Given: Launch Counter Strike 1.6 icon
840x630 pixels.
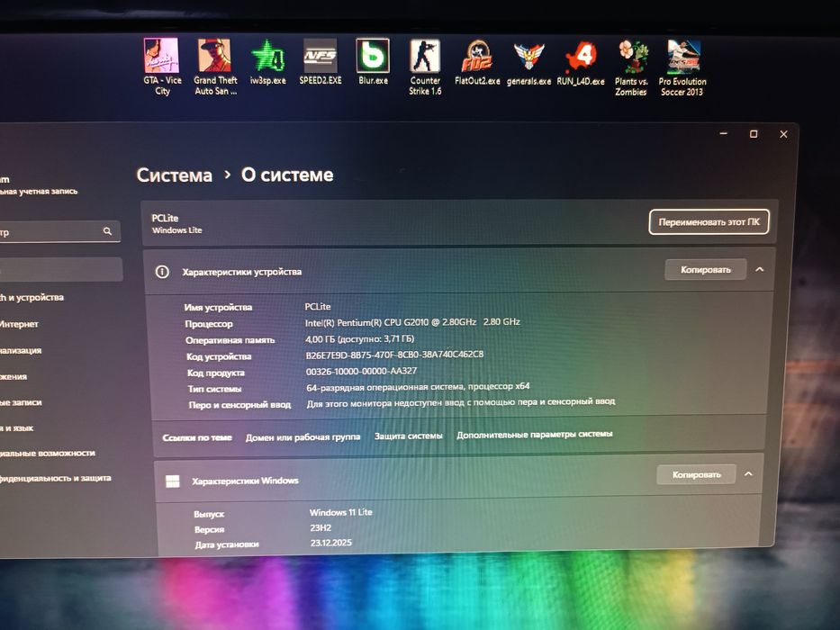Looking at the screenshot, I should coord(425,67).
